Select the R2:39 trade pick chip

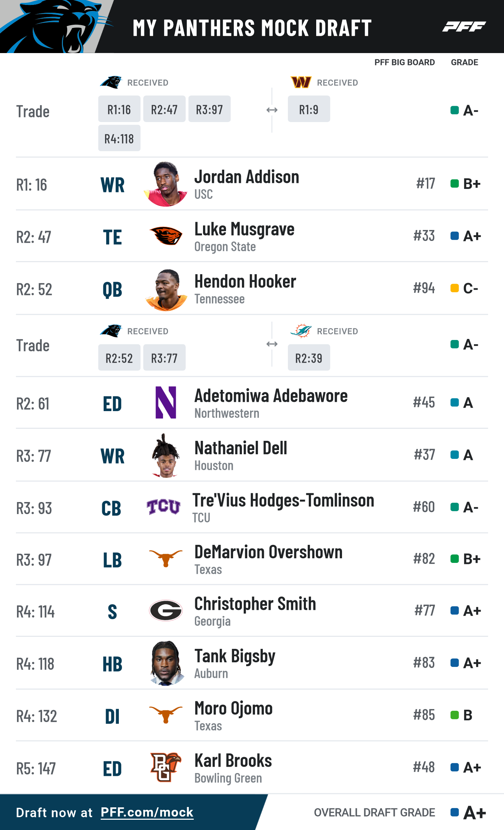pyautogui.click(x=309, y=358)
